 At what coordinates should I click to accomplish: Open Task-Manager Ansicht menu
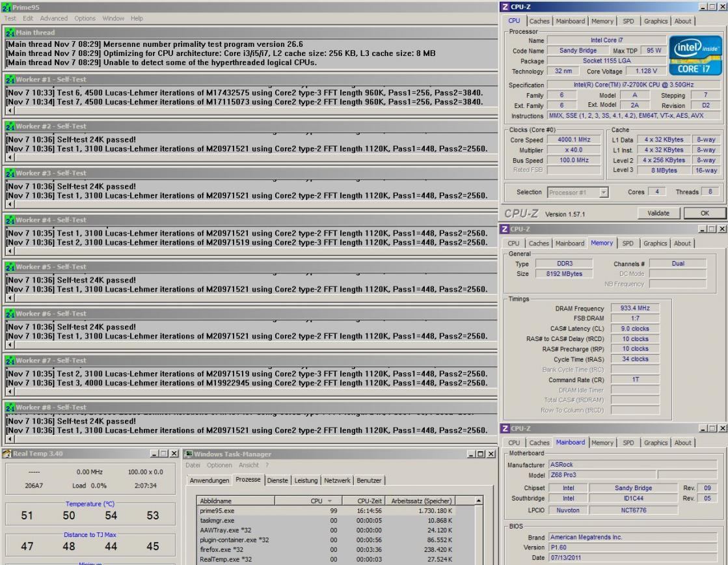[249, 465]
